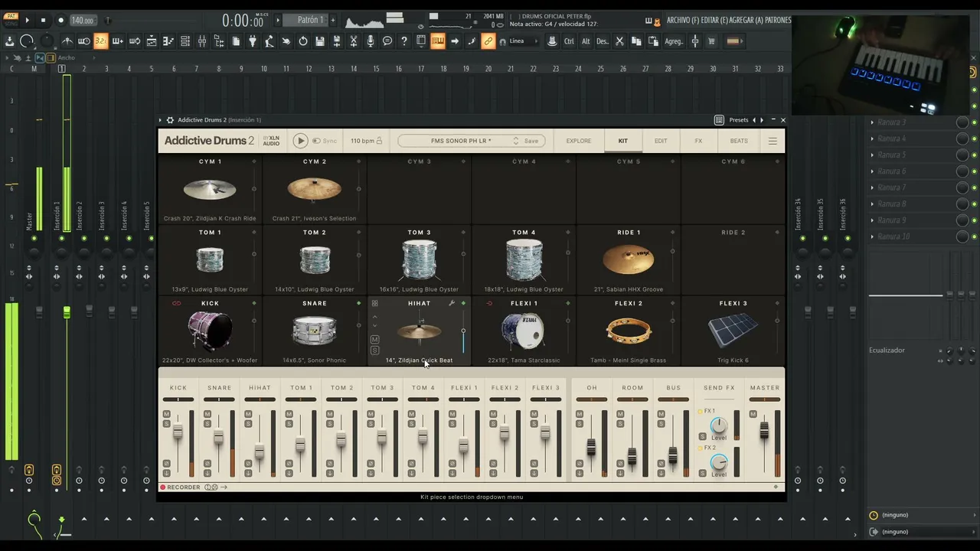This screenshot has height=551, width=980.
Task: Click the microphone recording icon in toolbar
Action: point(371,41)
